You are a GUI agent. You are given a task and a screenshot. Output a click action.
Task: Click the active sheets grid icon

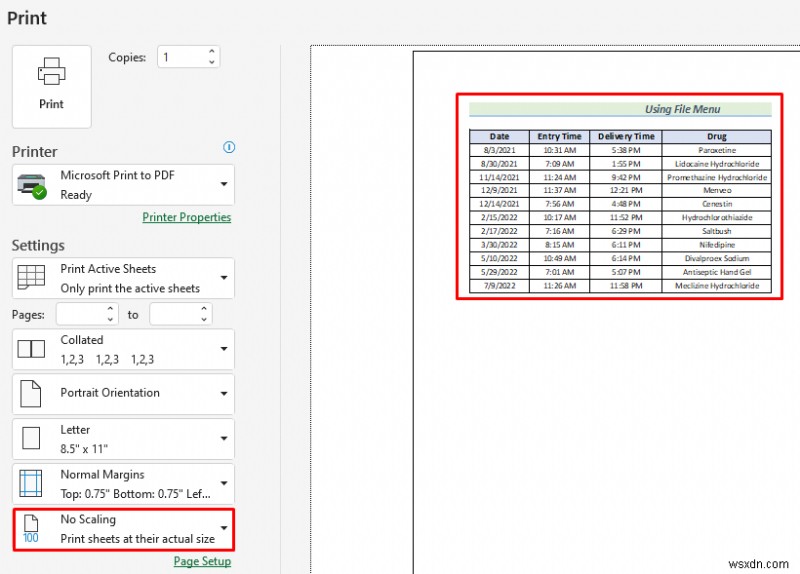[31, 278]
